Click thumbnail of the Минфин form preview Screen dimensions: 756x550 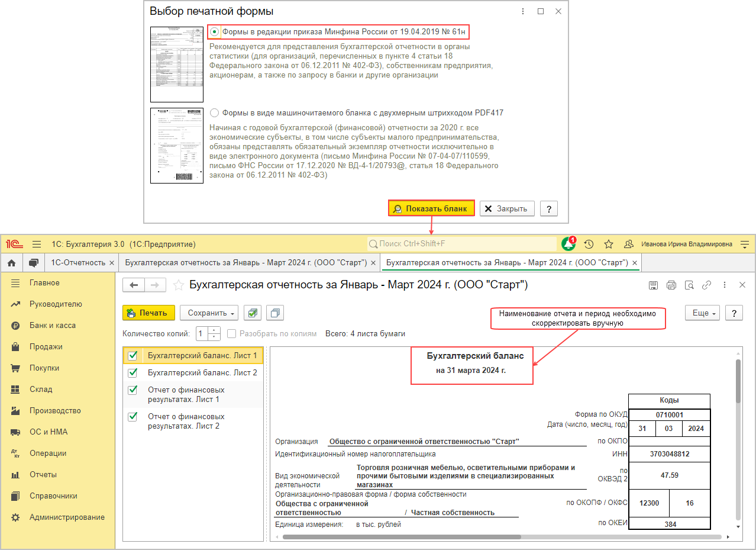(x=176, y=64)
